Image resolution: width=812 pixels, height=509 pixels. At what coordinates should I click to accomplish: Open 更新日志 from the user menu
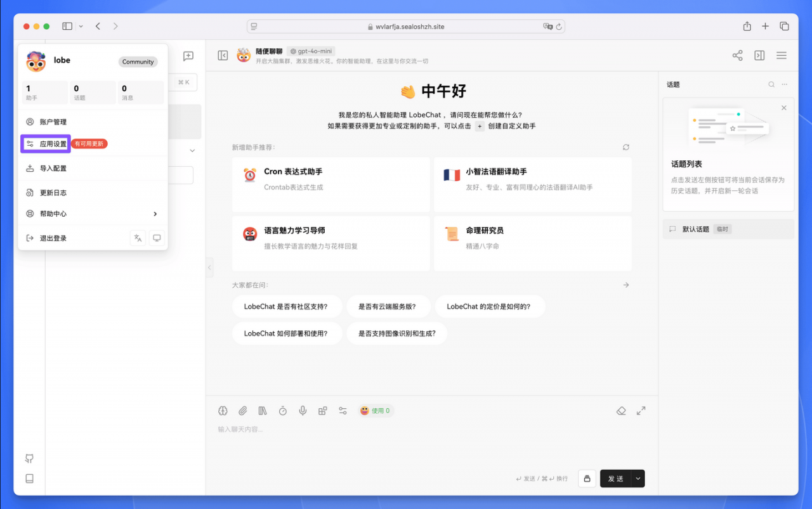(93, 193)
